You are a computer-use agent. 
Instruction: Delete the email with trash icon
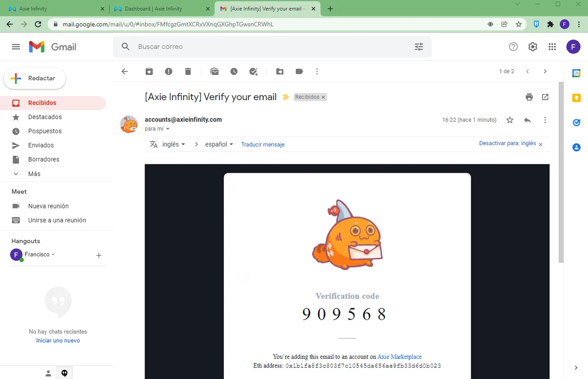click(188, 71)
